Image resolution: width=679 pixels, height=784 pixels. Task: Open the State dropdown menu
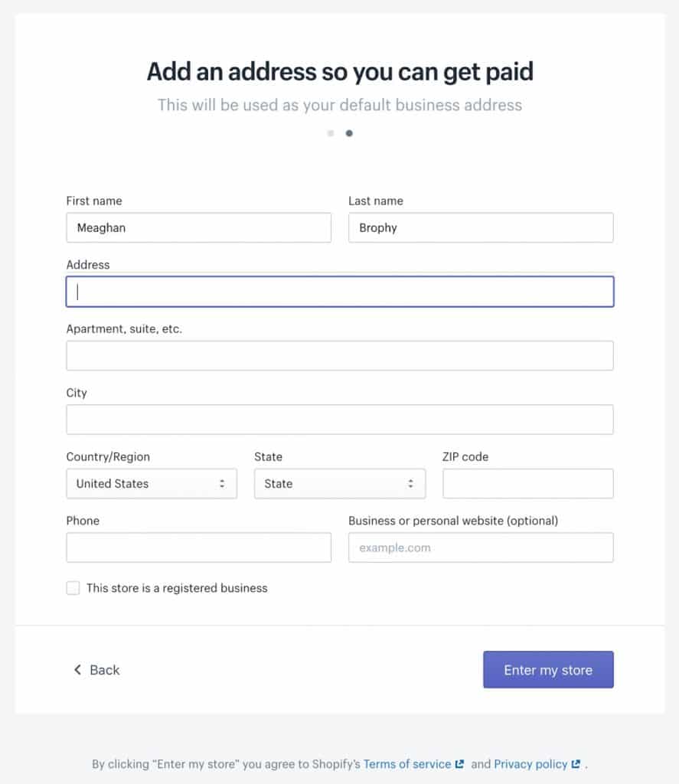[339, 483]
